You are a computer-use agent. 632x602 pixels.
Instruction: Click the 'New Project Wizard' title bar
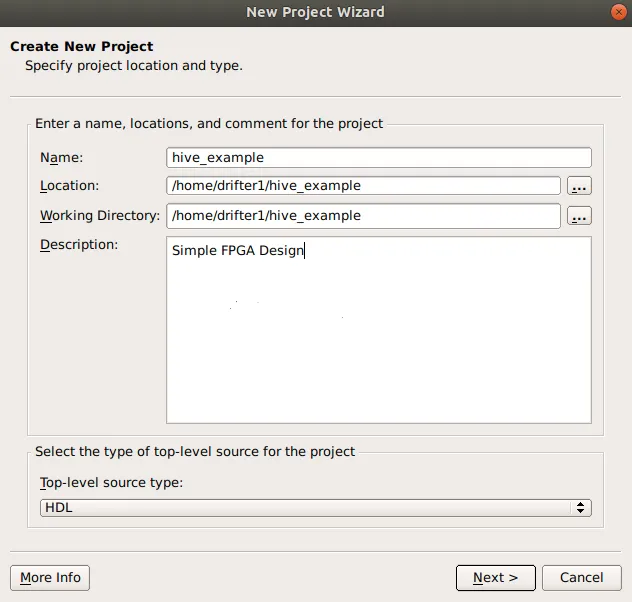[315, 12]
